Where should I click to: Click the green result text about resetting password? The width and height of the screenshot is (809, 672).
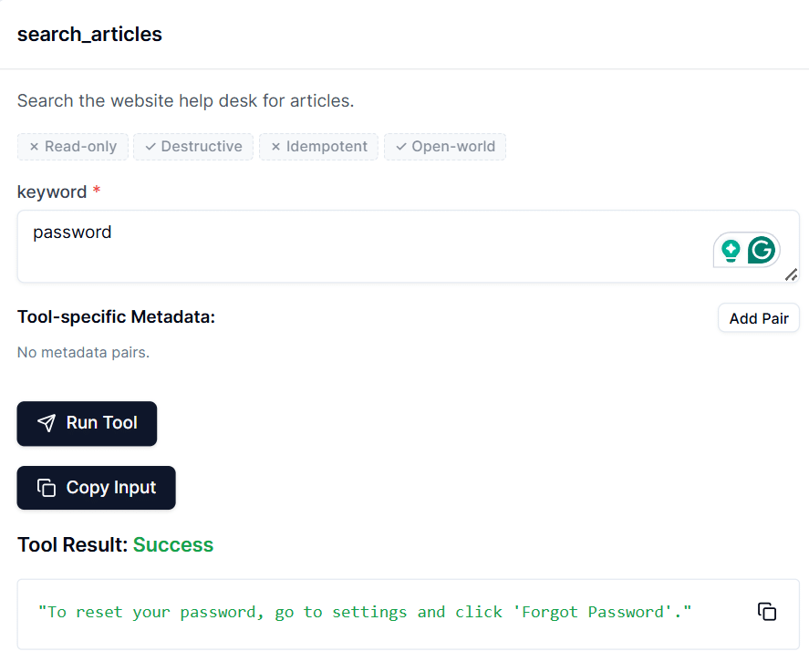(365, 612)
